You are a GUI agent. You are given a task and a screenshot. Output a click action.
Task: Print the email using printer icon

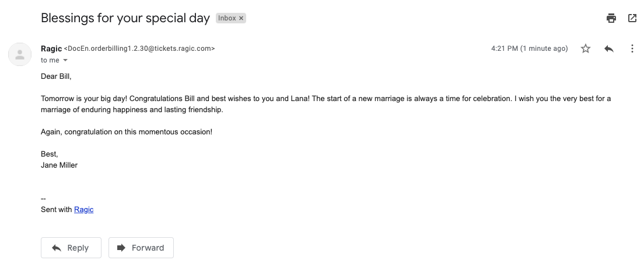611,18
